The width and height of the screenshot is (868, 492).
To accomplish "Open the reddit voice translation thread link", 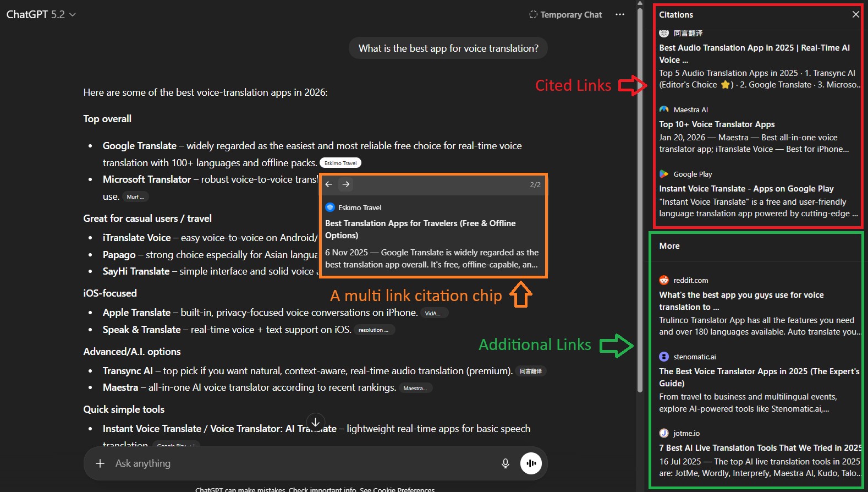I will (x=741, y=301).
